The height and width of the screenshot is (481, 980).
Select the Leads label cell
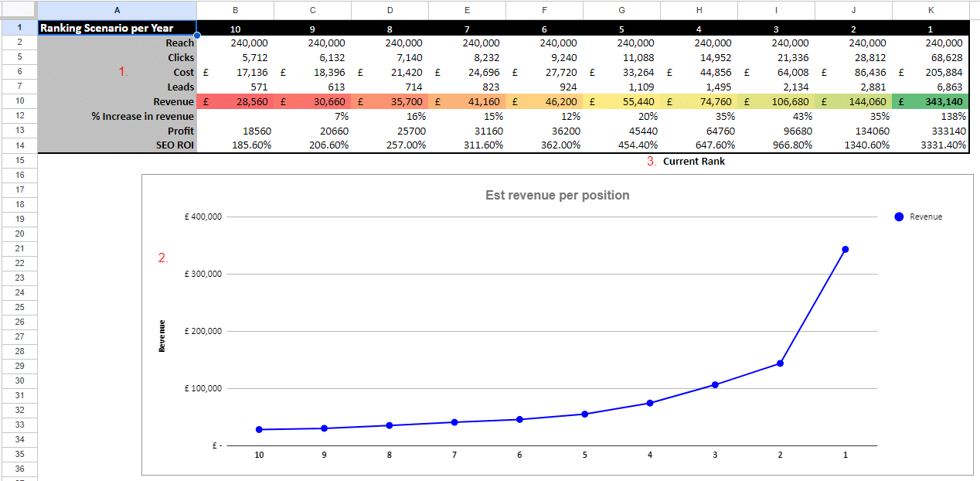(180, 86)
